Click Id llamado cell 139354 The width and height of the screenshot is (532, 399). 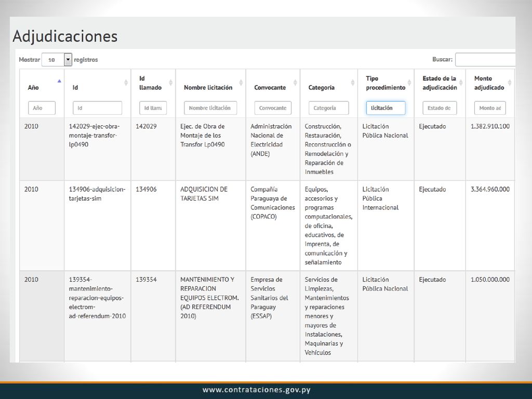pyautogui.click(x=146, y=280)
